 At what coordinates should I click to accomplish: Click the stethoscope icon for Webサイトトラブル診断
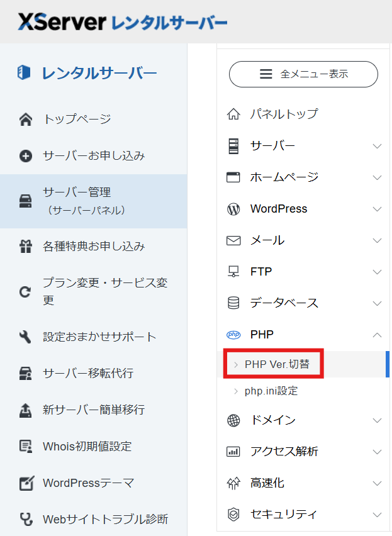[x=26, y=520]
